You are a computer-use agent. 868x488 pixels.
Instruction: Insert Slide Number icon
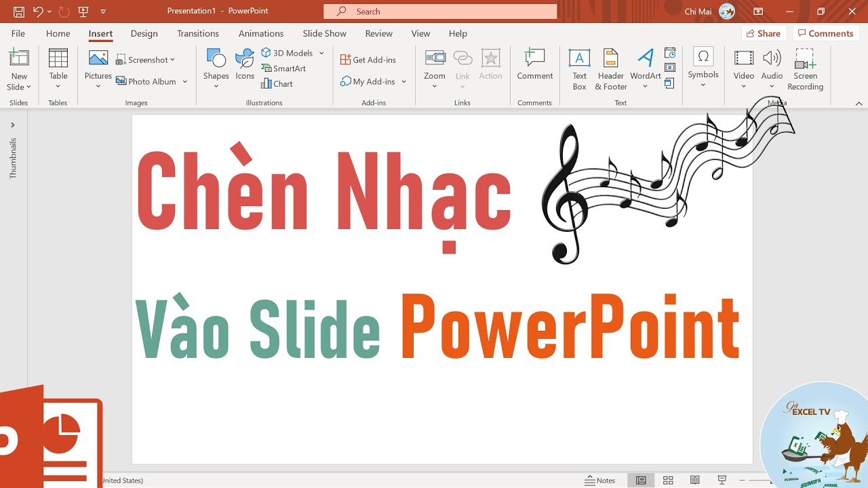[x=670, y=68]
